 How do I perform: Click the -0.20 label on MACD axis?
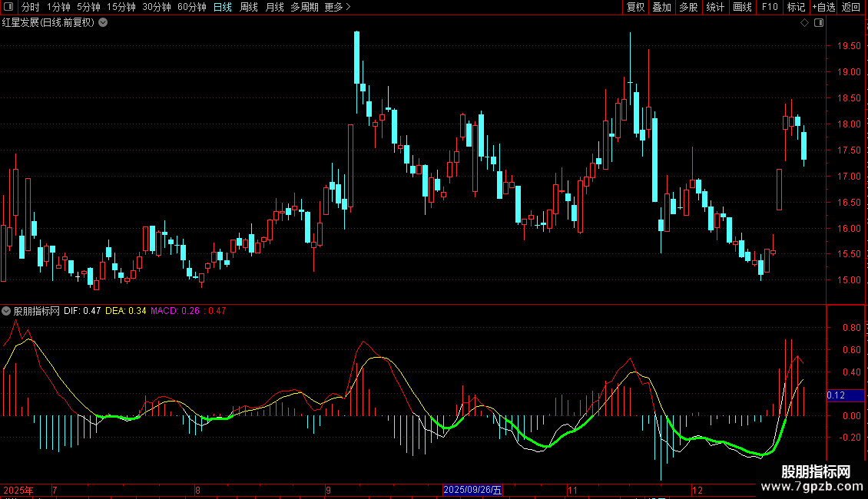(x=850, y=437)
